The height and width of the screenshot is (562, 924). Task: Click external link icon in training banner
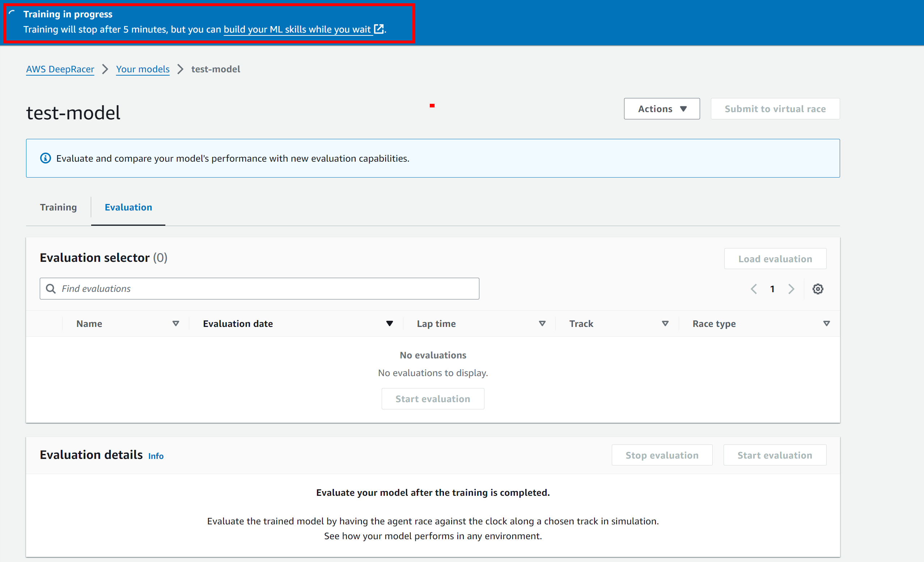pos(379,29)
